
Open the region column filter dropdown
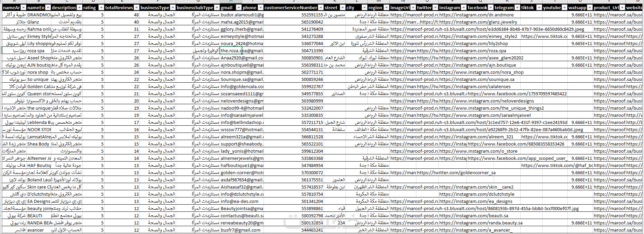(386, 8)
